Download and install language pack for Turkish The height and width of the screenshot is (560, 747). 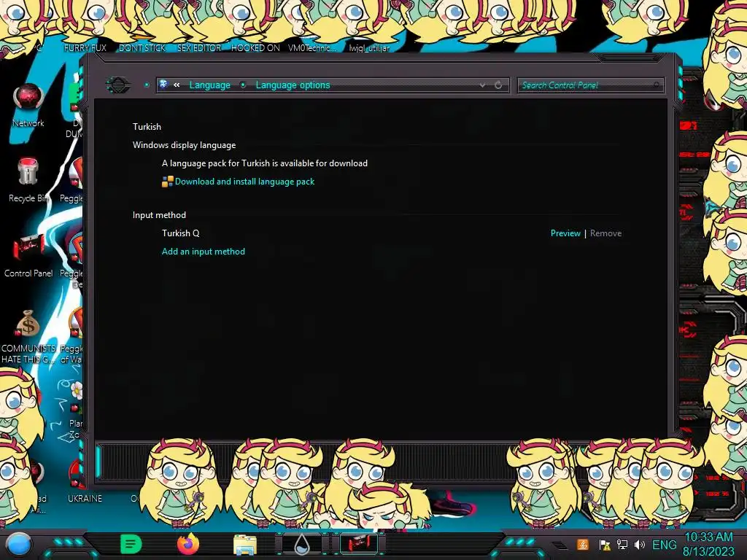pos(244,182)
